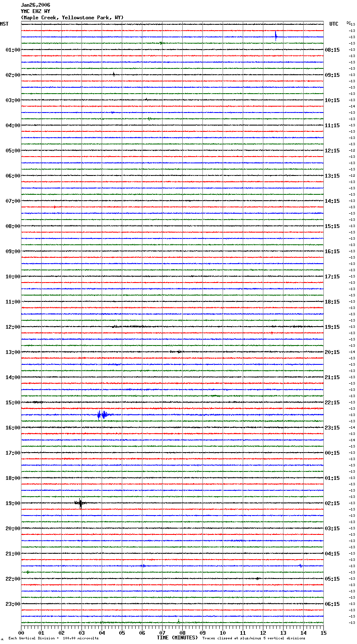Screen dimensions: 357x644
Task: Select the 17:00 MST row label
Action: [x=13, y=453]
